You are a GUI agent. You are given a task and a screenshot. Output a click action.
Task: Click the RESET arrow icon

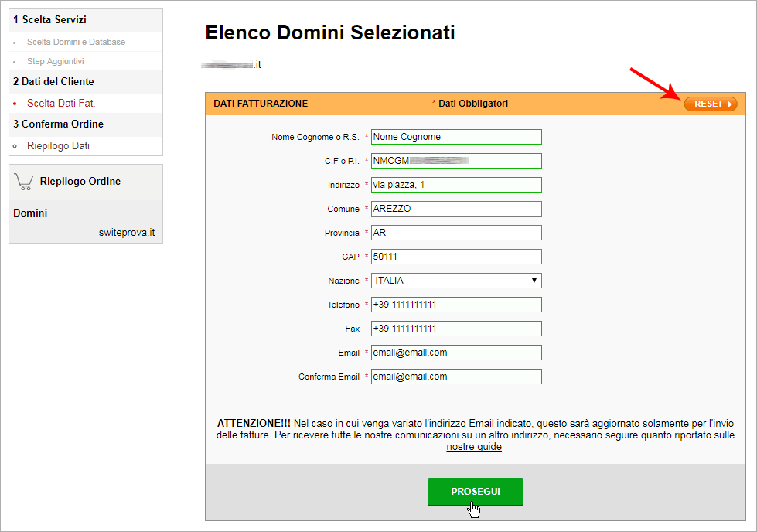point(730,104)
